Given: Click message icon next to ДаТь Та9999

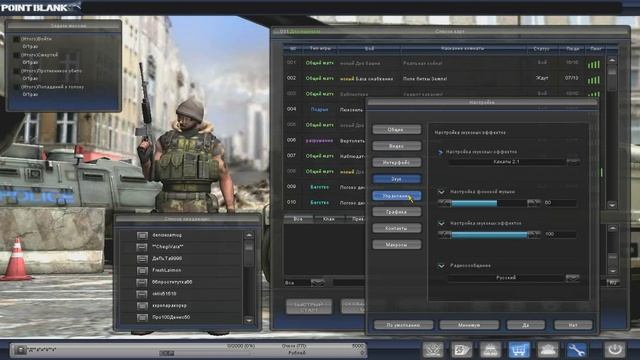Looking at the screenshot, I should tap(142, 259).
